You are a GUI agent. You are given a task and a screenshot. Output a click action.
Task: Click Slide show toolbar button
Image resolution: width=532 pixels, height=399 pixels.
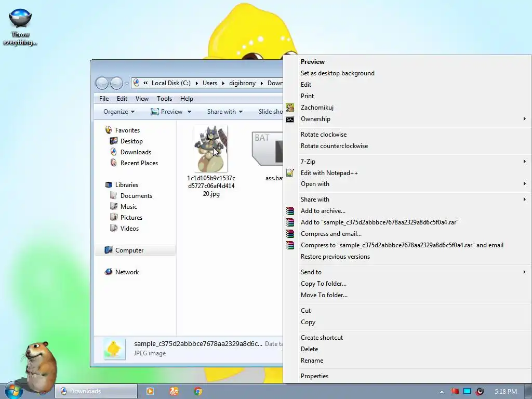(270, 112)
